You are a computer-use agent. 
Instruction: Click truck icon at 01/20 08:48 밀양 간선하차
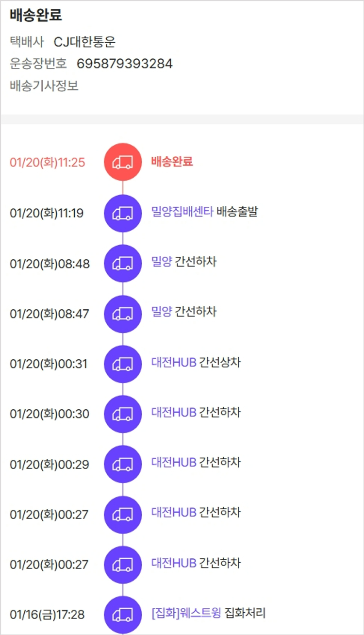pos(123,264)
